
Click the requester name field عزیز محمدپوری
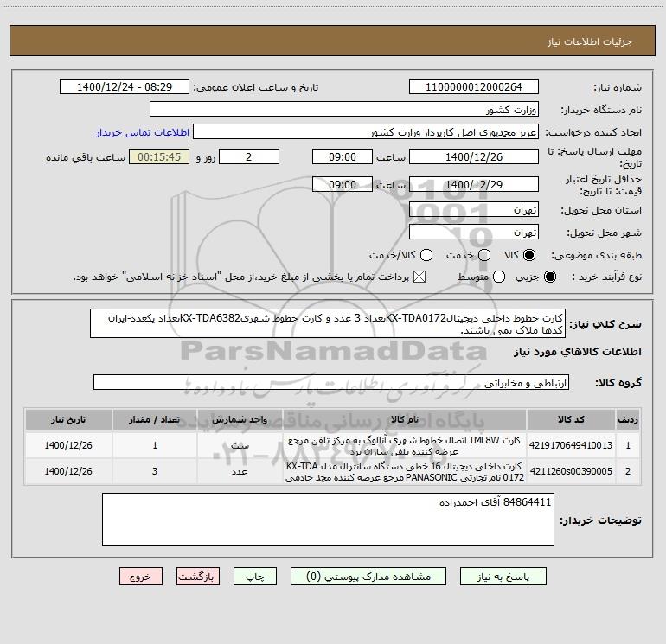pos(366,131)
